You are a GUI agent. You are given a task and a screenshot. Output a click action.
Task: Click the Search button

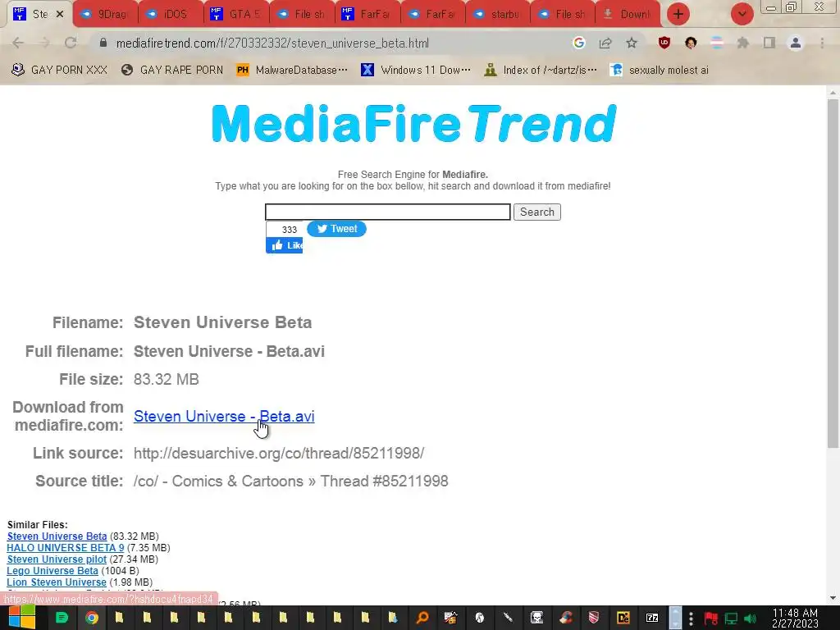[x=536, y=212]
